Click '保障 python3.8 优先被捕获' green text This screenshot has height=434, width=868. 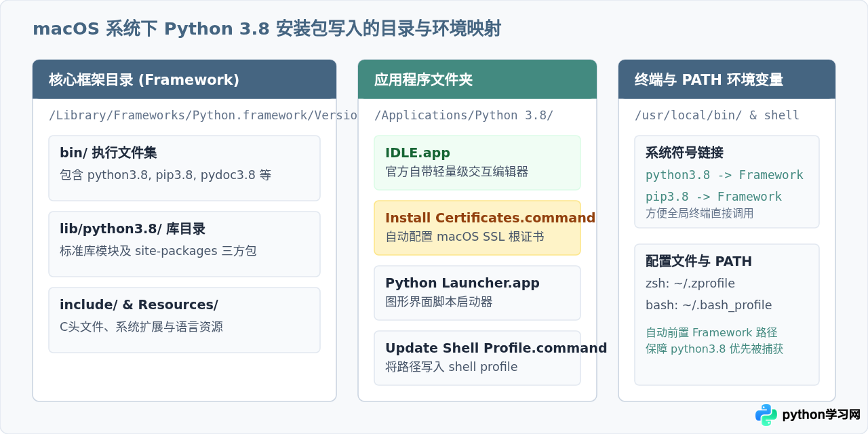(715, 349)
